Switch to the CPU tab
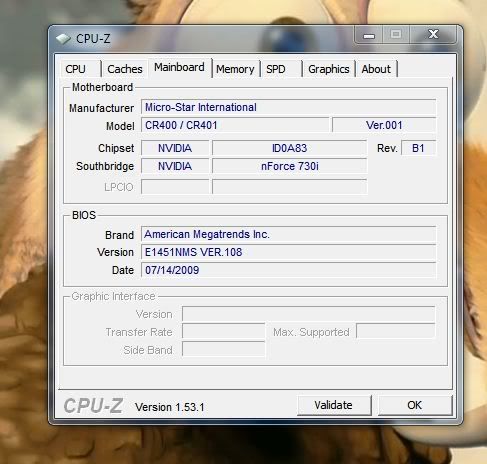The image size is (487, 464). pos(81,69)
